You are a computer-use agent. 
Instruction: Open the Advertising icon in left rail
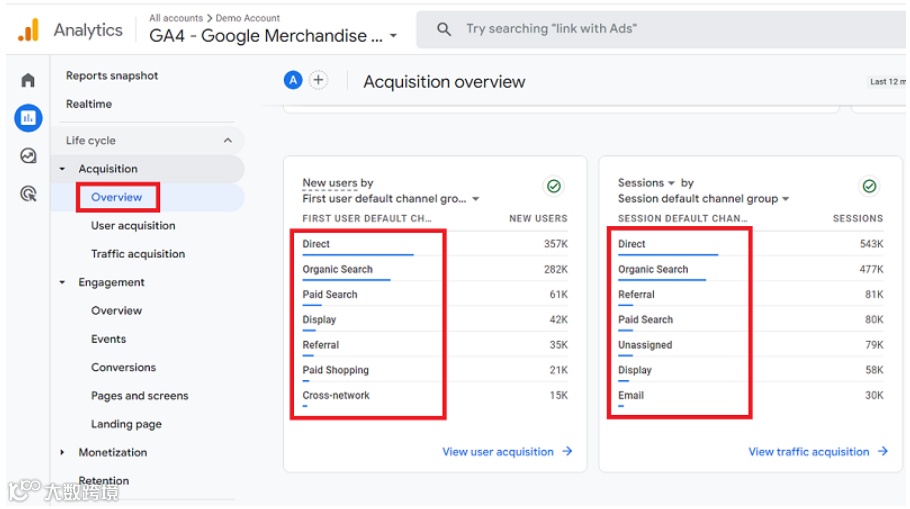click(28, 194)
